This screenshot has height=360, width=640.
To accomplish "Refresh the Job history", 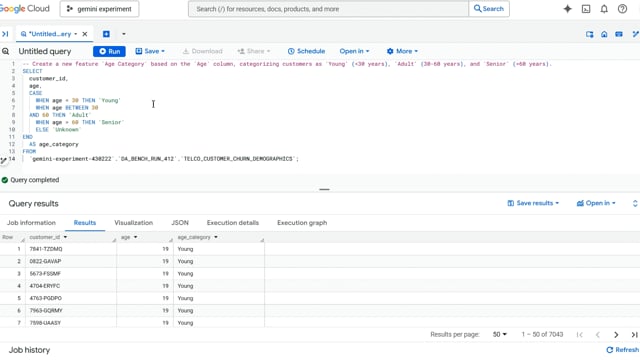I will pyautogui.click(x=622, y=350).
